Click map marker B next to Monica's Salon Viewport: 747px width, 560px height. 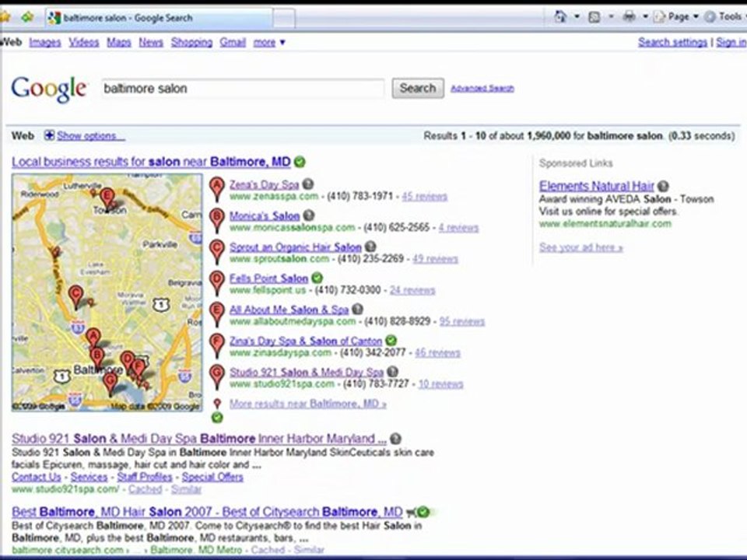pos(217,219)
